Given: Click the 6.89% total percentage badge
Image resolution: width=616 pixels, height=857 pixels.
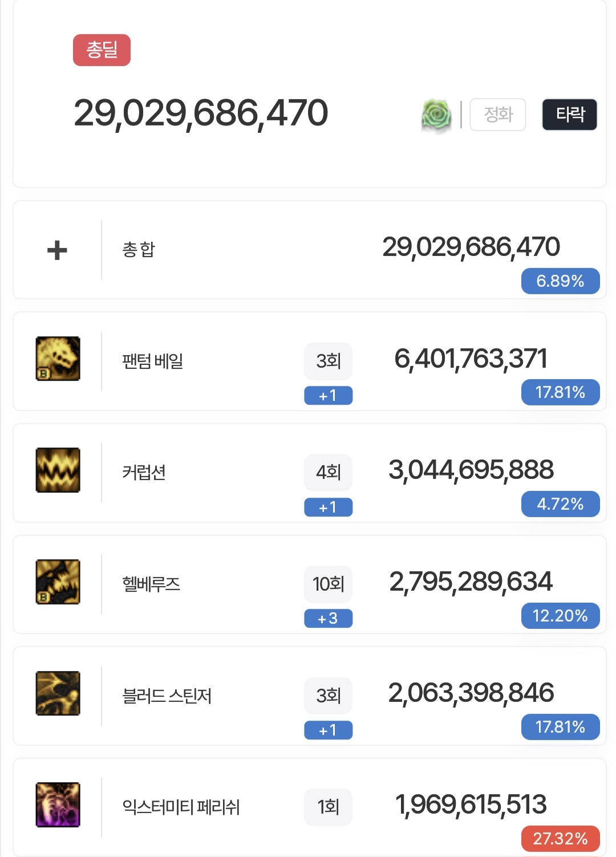Looking at the screenshot, I should pyautogui.click(x=560, y=281).
